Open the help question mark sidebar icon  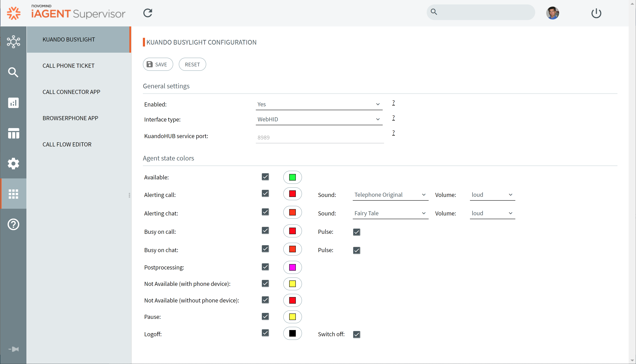[x=13, y=224]
